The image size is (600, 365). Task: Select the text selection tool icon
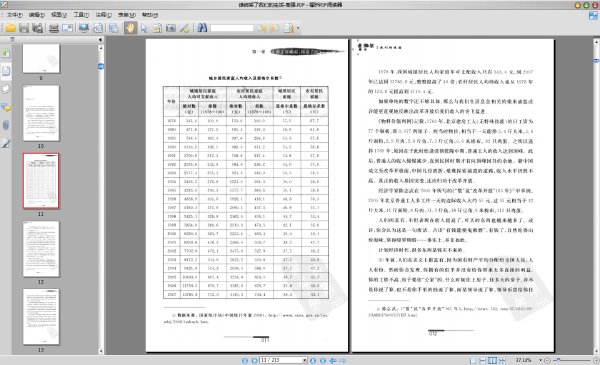(157, 28)
